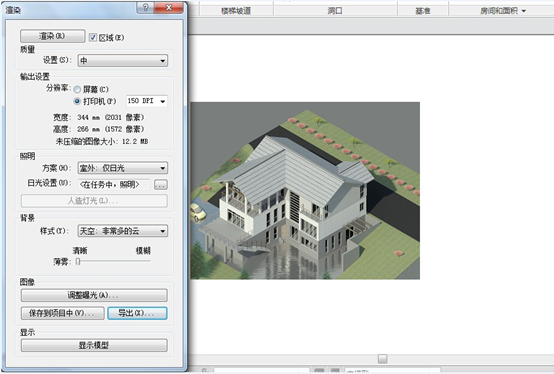The image size is (554, 374).
Task: Expand the 照明 方案 lighting scheme dropdown
Action: 123,168
